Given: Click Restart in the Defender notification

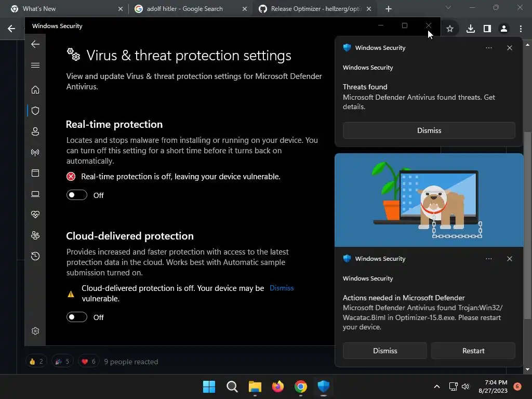Looking at the screenshot, I should (473, 351).
